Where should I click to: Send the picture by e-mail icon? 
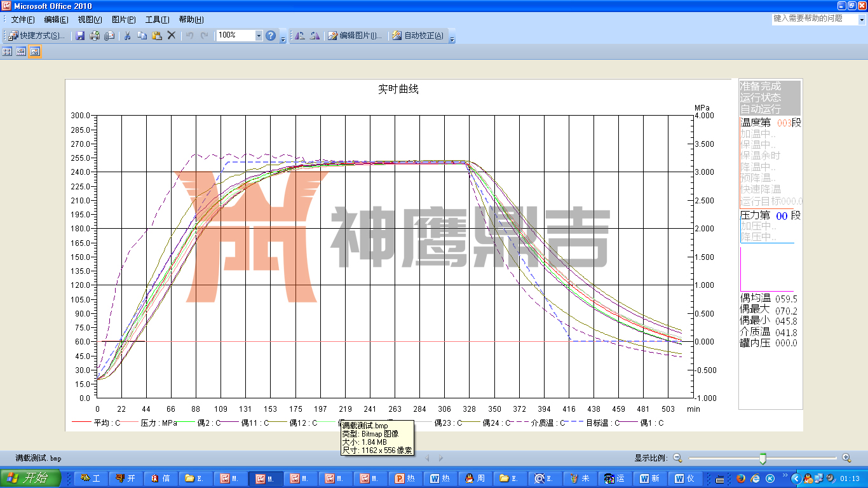(x=109, y=36)
